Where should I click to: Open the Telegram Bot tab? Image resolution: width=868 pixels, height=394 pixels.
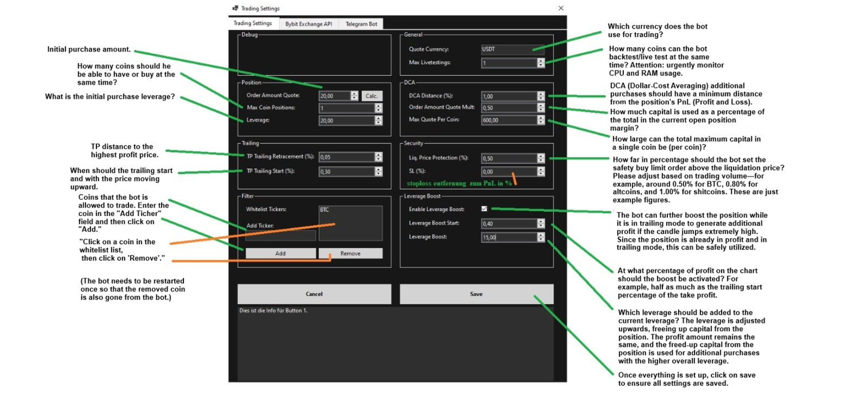click(x=361, y=24)
